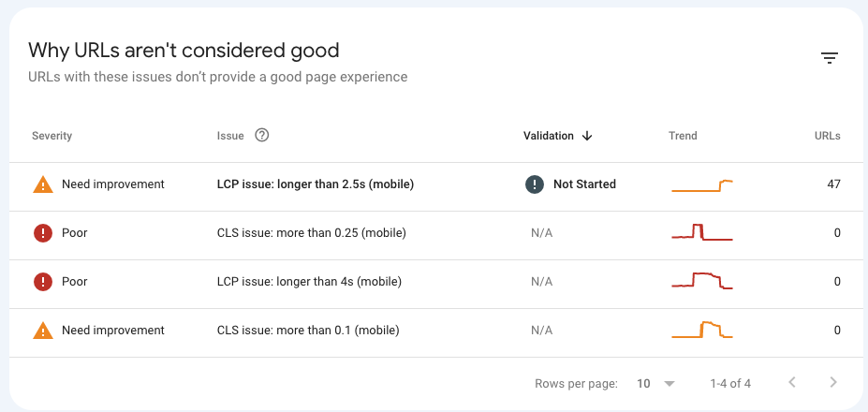Click the red Poor icon for CLS 0.25

click(43, 233)
